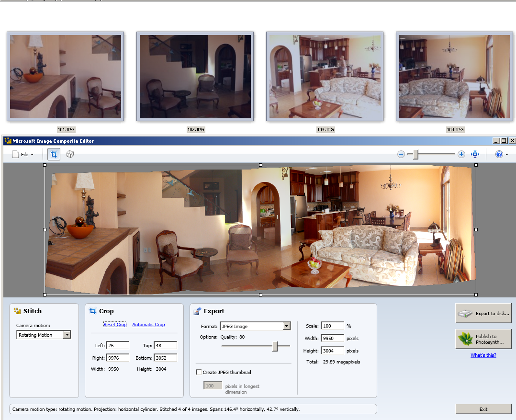
Task: Click the export Width pixels field
Action: (332, 339)
